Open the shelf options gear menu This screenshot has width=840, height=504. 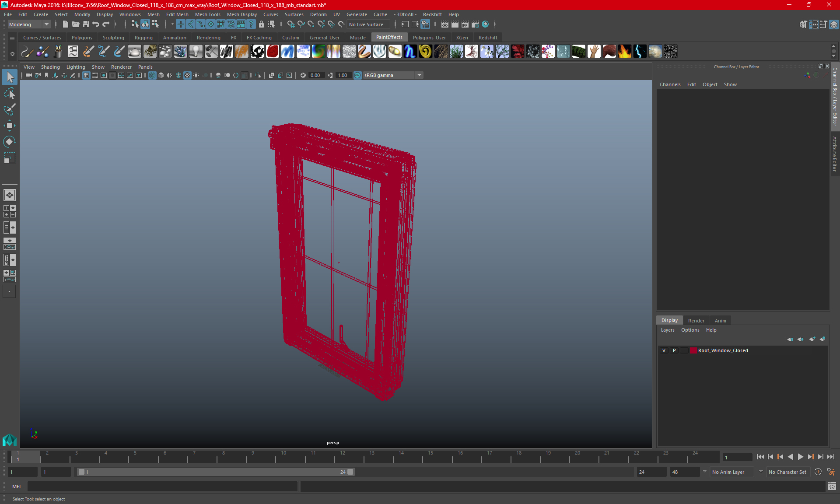coord(12,54)
